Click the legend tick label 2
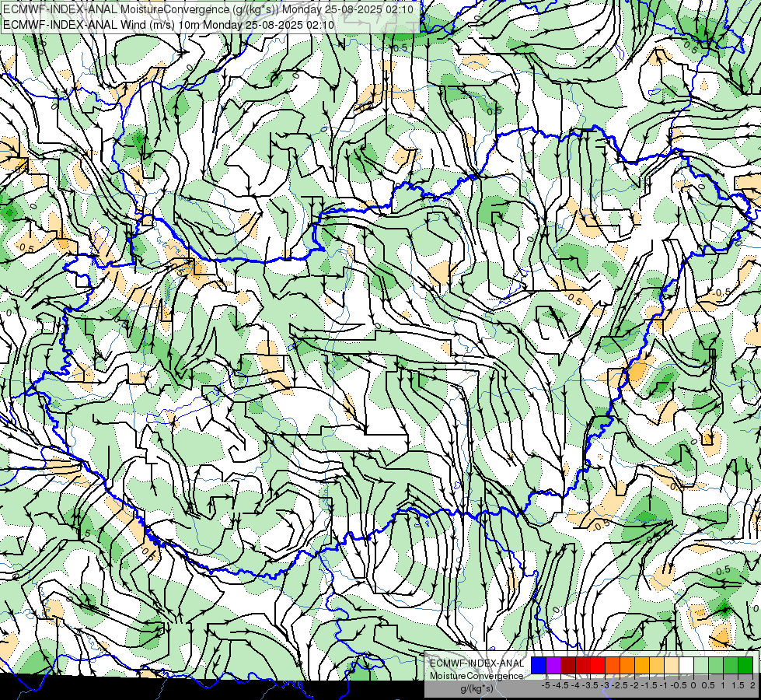761x700 pixels. click(752, 685)
